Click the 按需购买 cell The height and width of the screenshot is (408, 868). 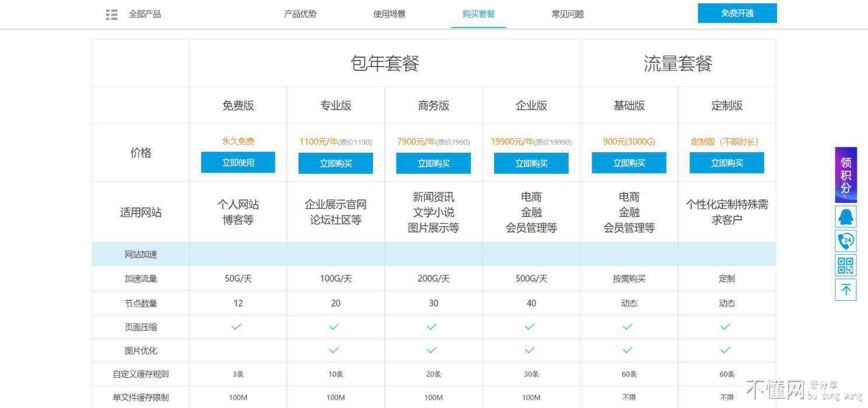[x=629, y=279]
